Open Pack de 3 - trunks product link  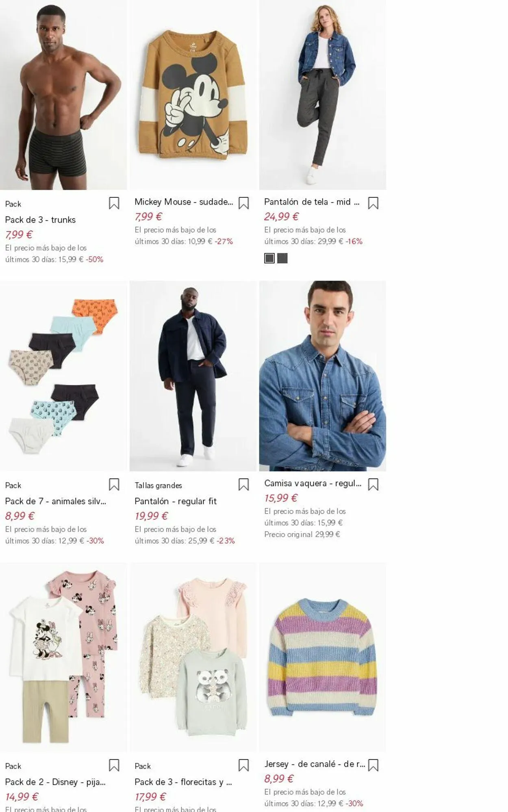[x=40, y=220]
